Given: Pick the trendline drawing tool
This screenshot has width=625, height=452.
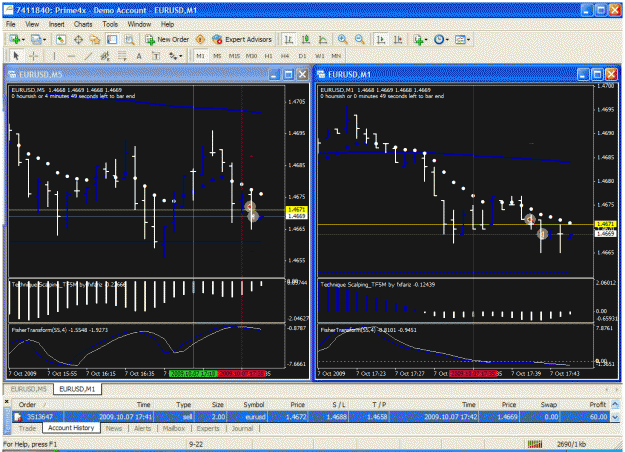Looking at the screenshot, I should point(88,56).
